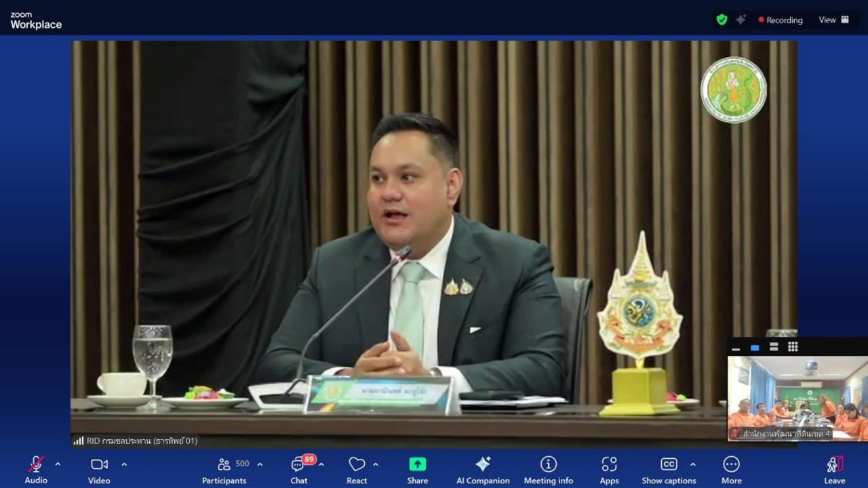Expand audio options chevron next to Audio

pyautogui.click(x=58, y=464)
